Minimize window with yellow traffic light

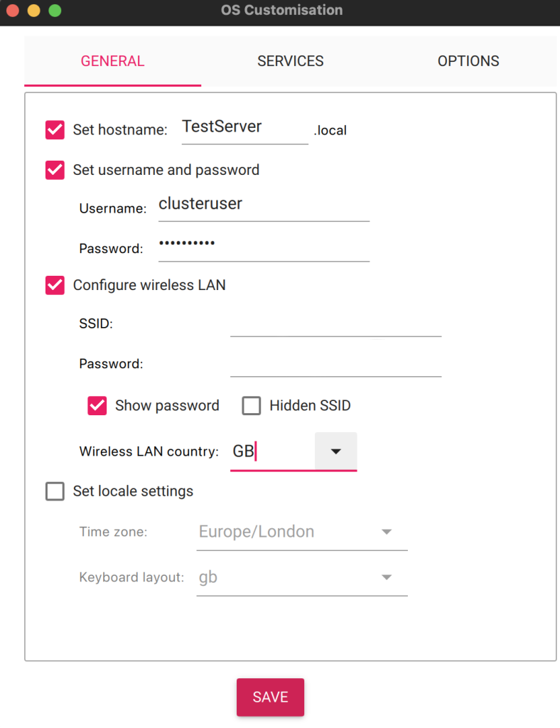[31, 11]
